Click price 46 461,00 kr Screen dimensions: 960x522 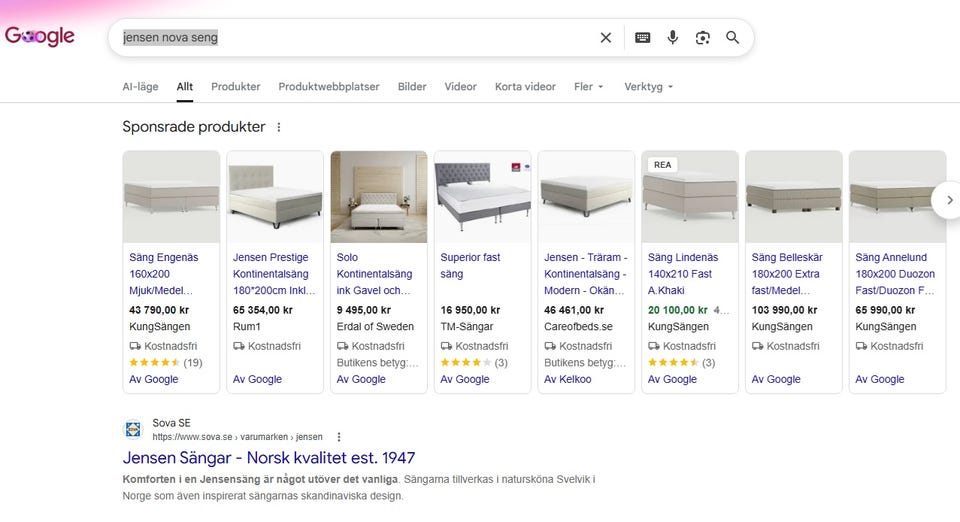tap(574, 310)
